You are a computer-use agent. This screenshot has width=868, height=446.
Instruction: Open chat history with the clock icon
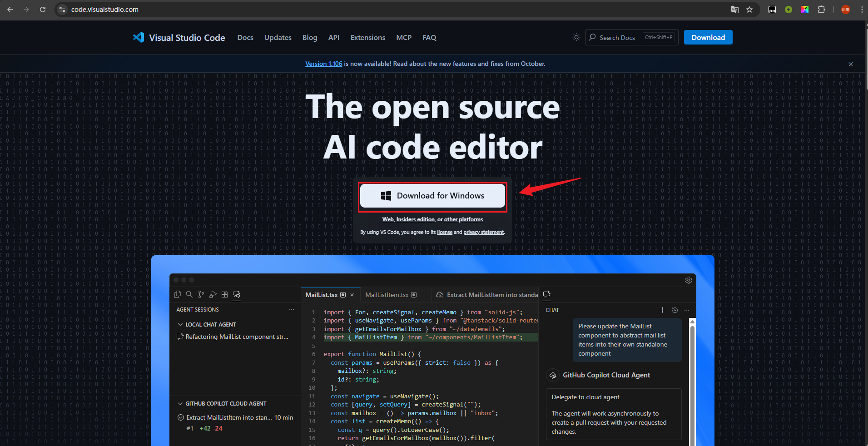[x=675, y=310]
